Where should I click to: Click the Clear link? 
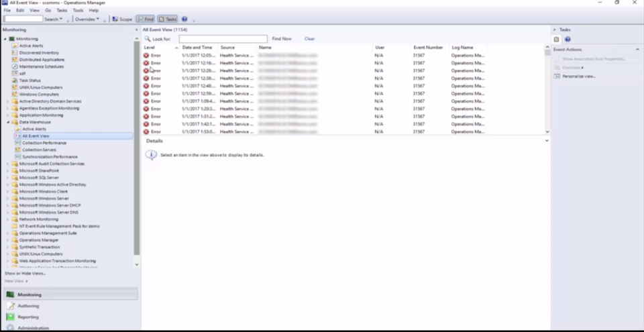[310, 39]
